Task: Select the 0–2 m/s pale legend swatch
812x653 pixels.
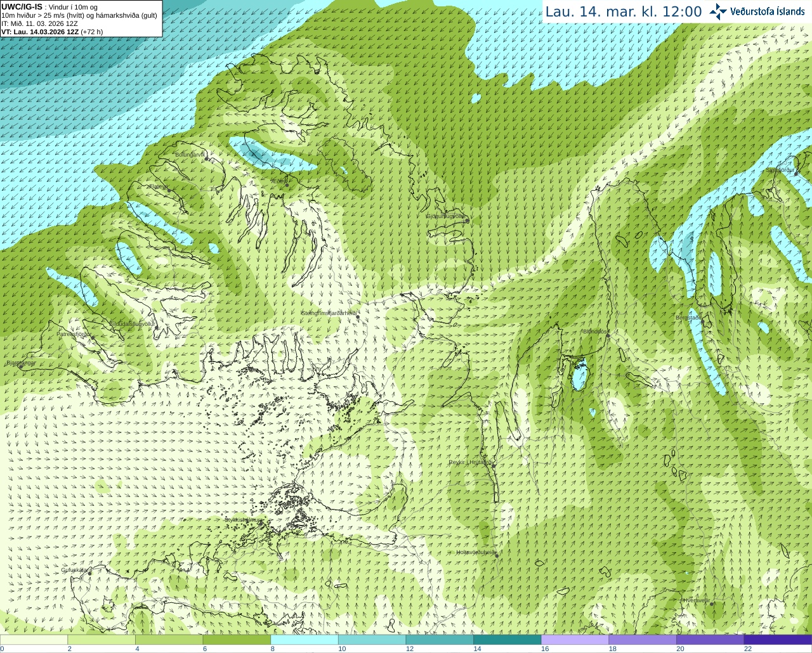Action: pyautogui.click(x=34, y=640)
